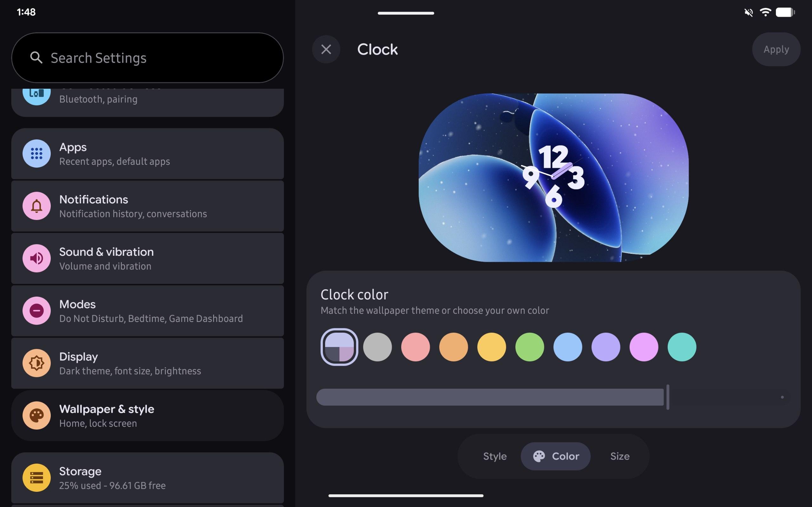
Task: Tap the Wallpaper & style palette icon
Action: pyautogui.click(x=36, y=415)
